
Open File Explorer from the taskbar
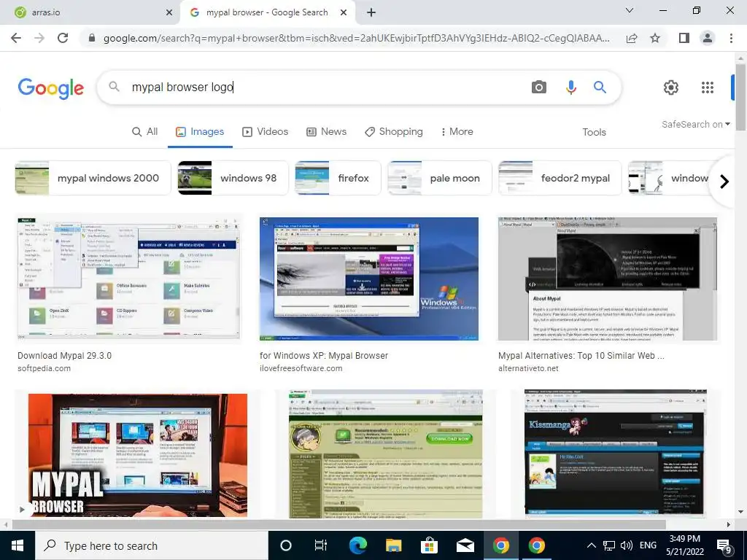(x=393, y=545)
